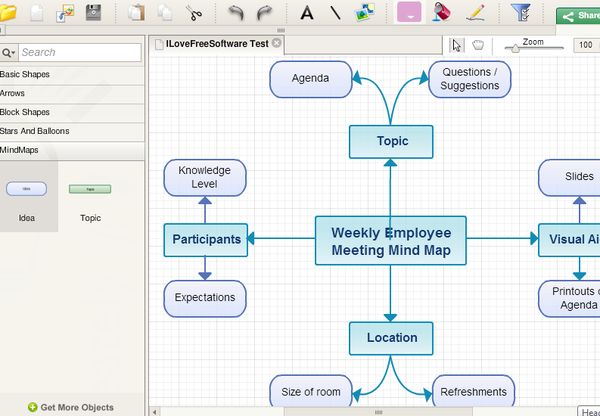Expand the Stars And Balloons category
The image size is (600, 416).
[72, 131]
